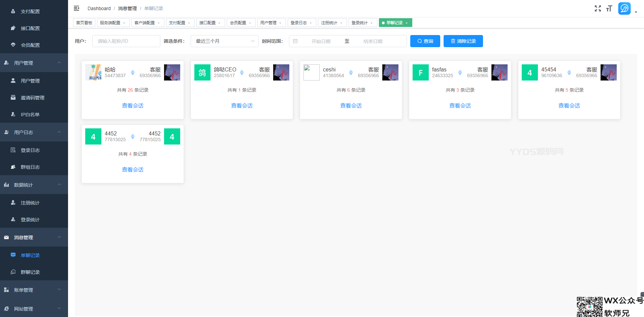Open 登录日志 in the sidebar
The width and height of the screenshot is (644, 317).
tap(34, 150)
